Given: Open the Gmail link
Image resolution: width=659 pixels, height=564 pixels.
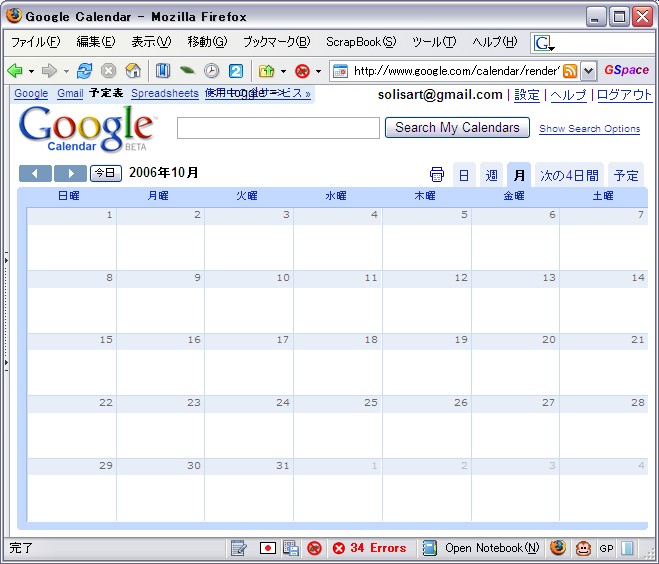Looking at the screenshot, I should [x=70, y=93].
